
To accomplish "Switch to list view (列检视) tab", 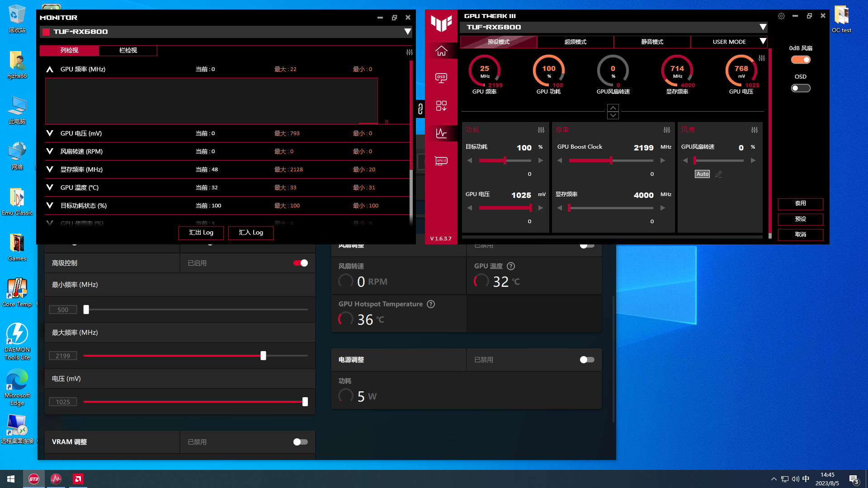I will click(x=69, y=50).
